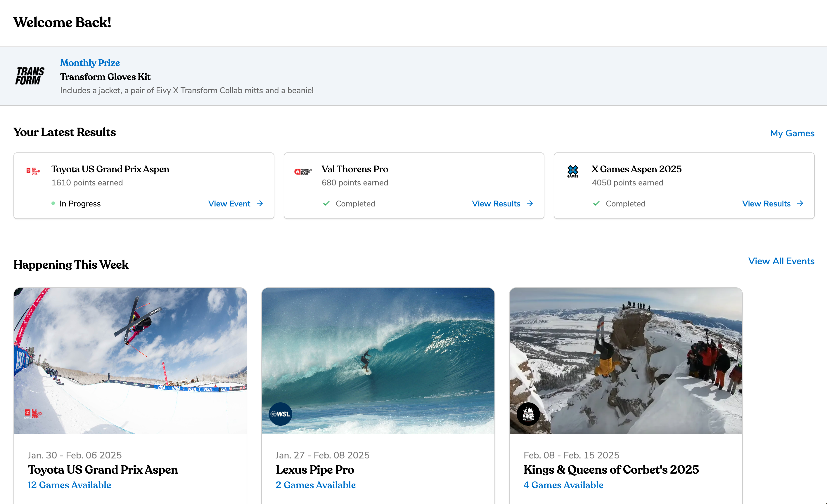Click the Val Thorens Completed checkmark icon
The image size is (827, 504).
[x=326, y=203]
